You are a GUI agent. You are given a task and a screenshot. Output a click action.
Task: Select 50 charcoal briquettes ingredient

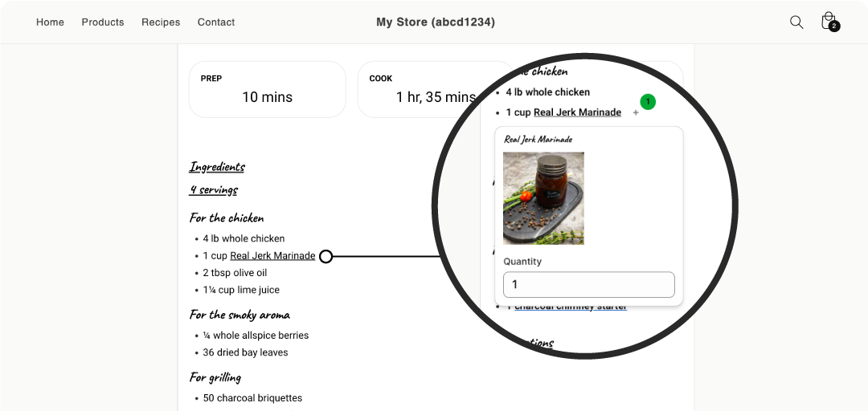click(x=252, y=397)
